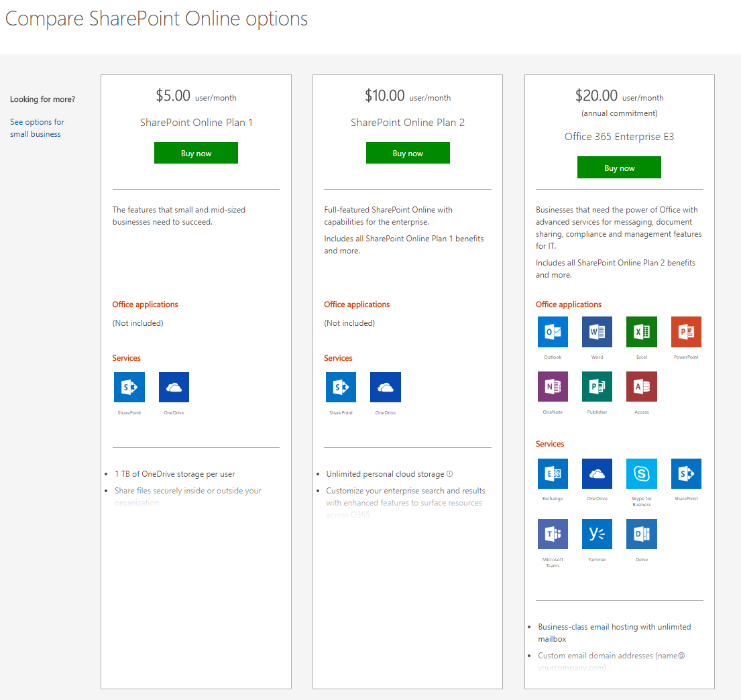Click Customize your enterprise search bullet

(x=406, y=503)
